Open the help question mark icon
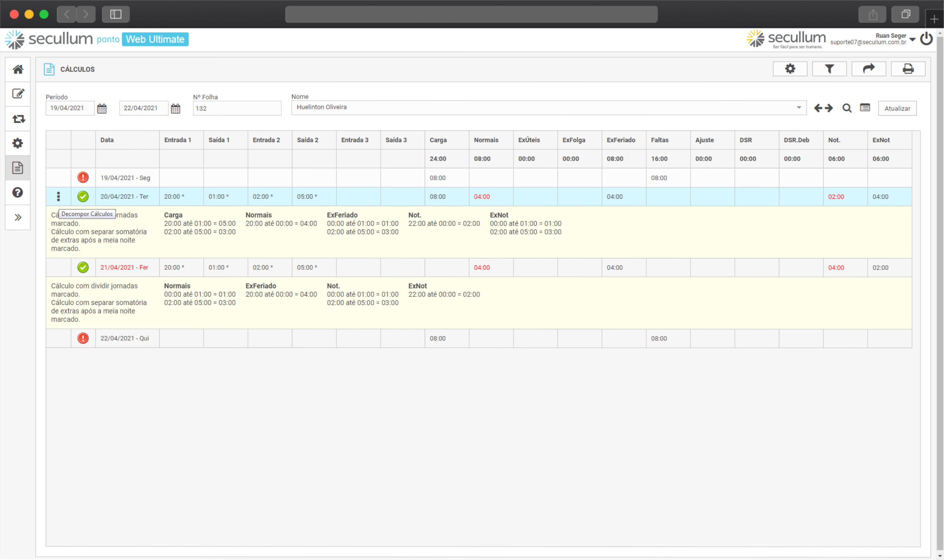Image resolution: width=944 pixels, height=560 pixels. [x=18, y=193]
